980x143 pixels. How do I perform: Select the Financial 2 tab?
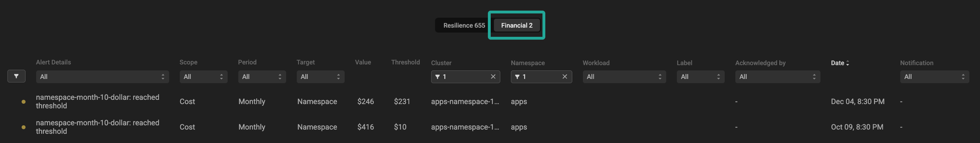coord(516,25)
